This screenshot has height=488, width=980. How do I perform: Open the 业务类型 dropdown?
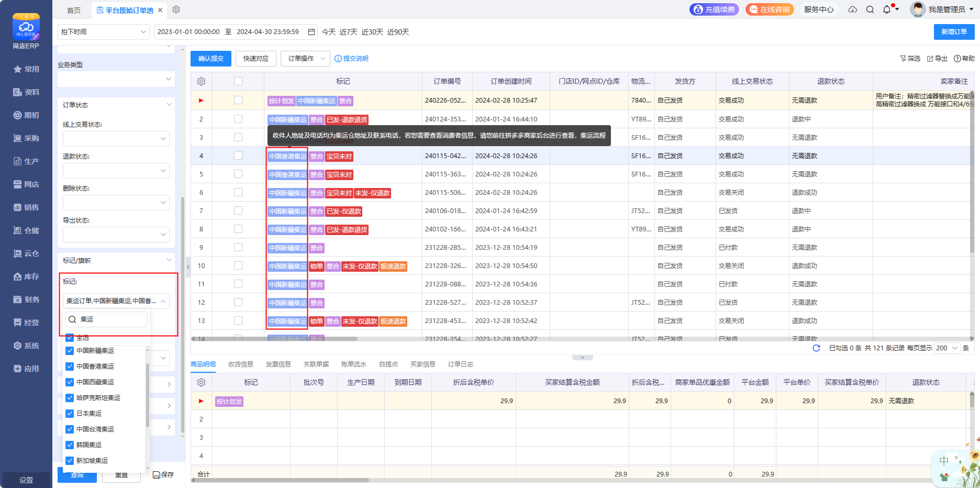click(116, 79)
